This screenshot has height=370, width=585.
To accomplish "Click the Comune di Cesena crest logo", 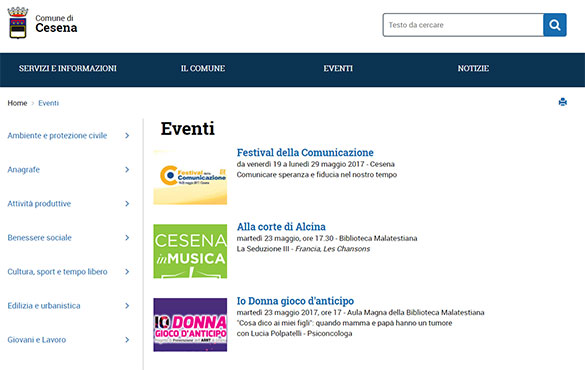I will pos(18,23).
